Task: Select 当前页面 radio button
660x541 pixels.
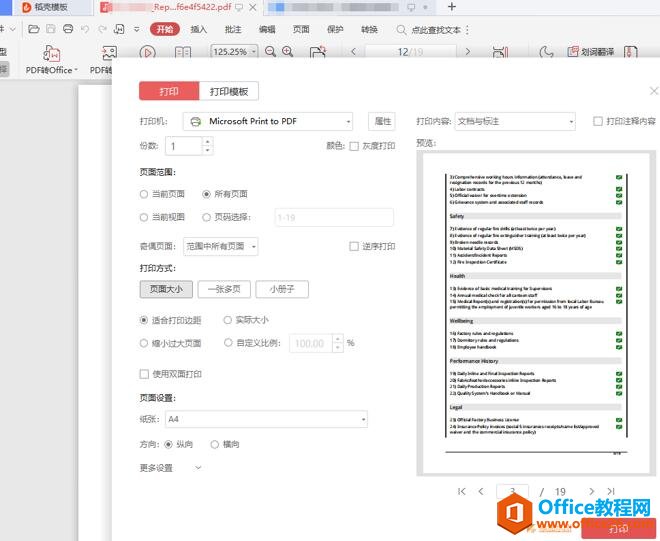Action: click(144, 194)
